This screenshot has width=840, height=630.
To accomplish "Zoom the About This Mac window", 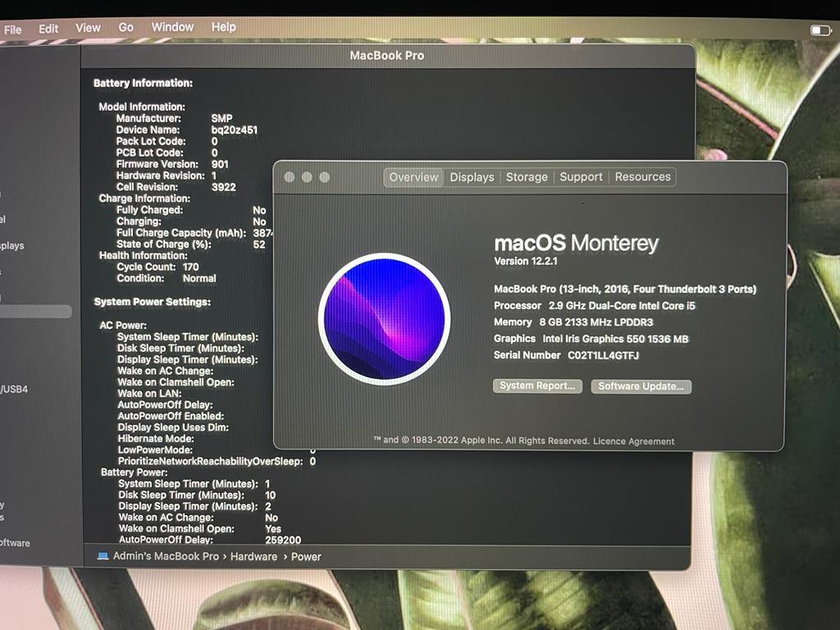I will (325, 177).
